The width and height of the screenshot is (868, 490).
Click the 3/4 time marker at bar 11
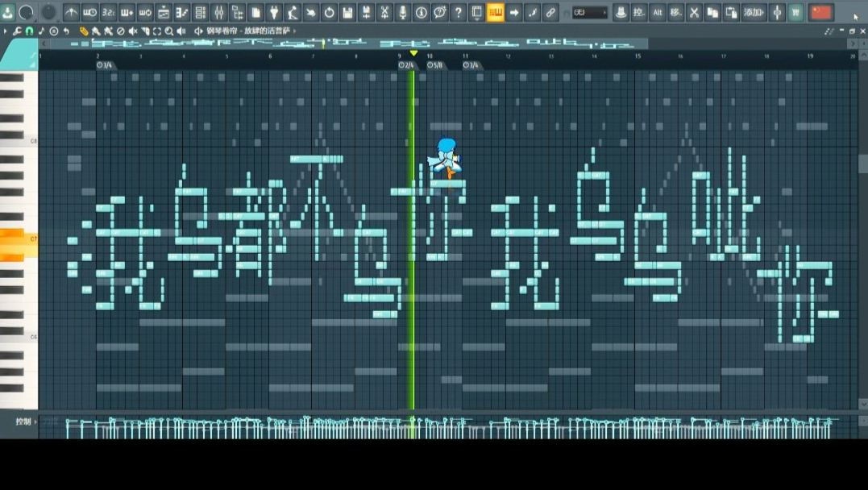[x=471, y=65]
